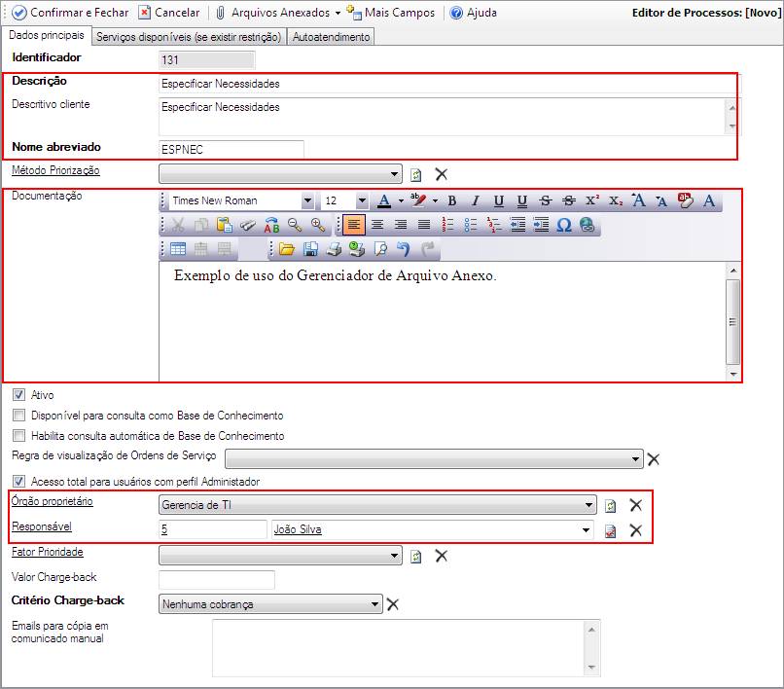Image resolution: width=784 pixels, height=689 pixels.
Task: Refresh the Método Priorização list
Action: [x=415, y=174]
